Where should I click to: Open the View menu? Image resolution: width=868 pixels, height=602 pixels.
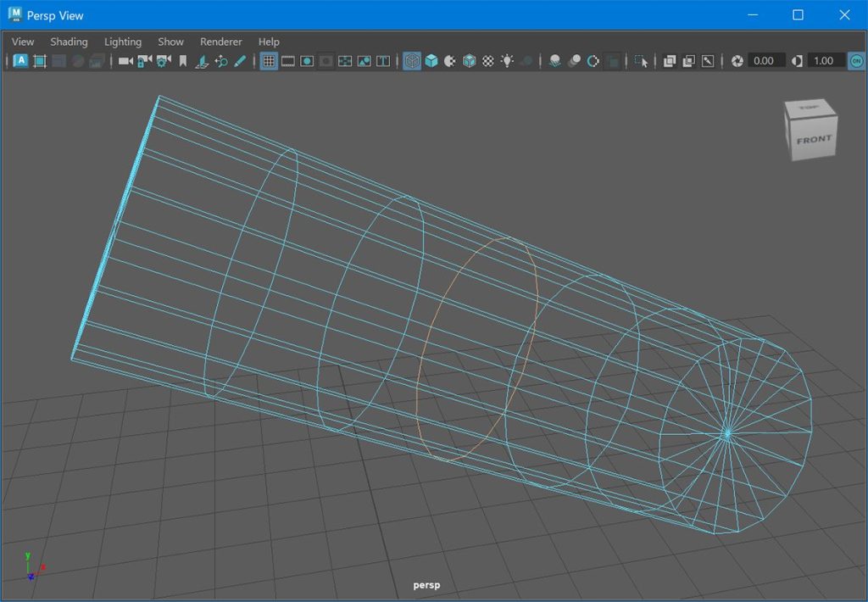(x=23, y=42)
